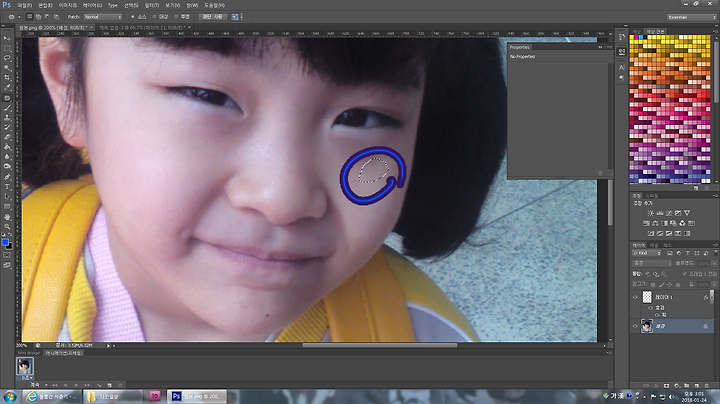Open the Essentials workspace dropdown
Viewport: 720px width, 404px height.
[692, 17]
